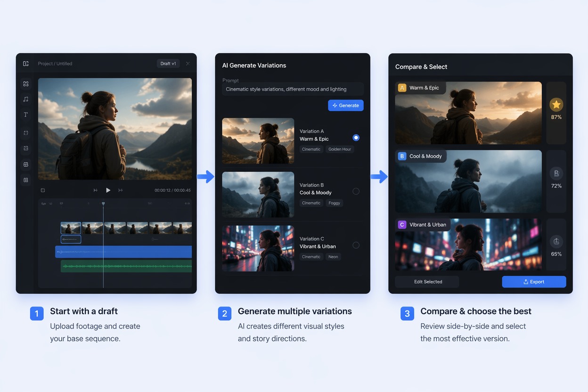
Task: Click the timeline playhead marker
Action: [x=103, y=204]
